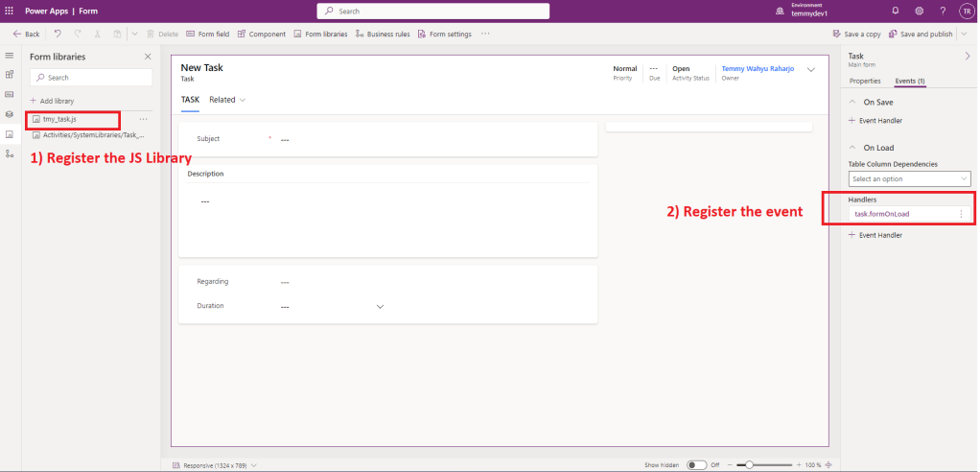
Task: Go Back from the form editor
Action: 26,34
